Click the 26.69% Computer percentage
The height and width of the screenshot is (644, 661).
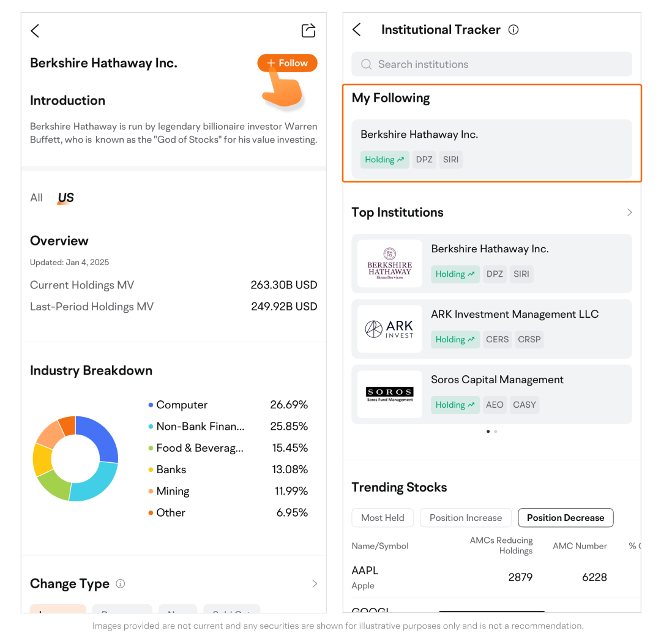(x=289, y=405)
